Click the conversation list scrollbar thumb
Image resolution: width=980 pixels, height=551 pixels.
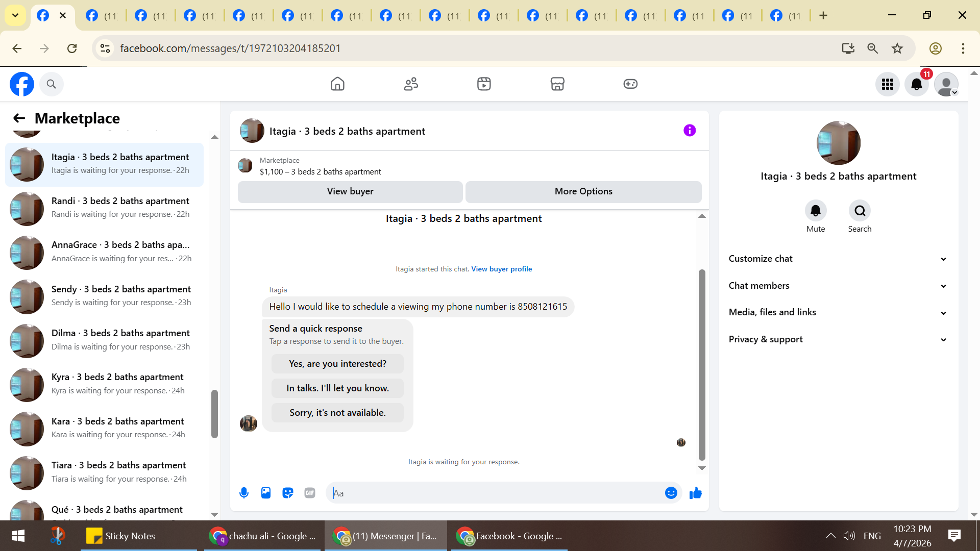pos(214,414)
